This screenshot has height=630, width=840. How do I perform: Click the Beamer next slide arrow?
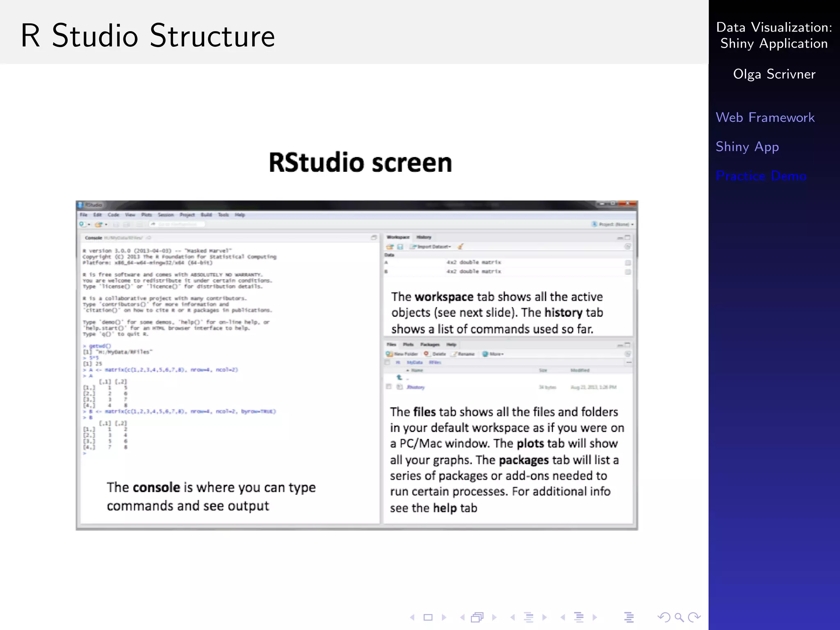tap(444, 617)
